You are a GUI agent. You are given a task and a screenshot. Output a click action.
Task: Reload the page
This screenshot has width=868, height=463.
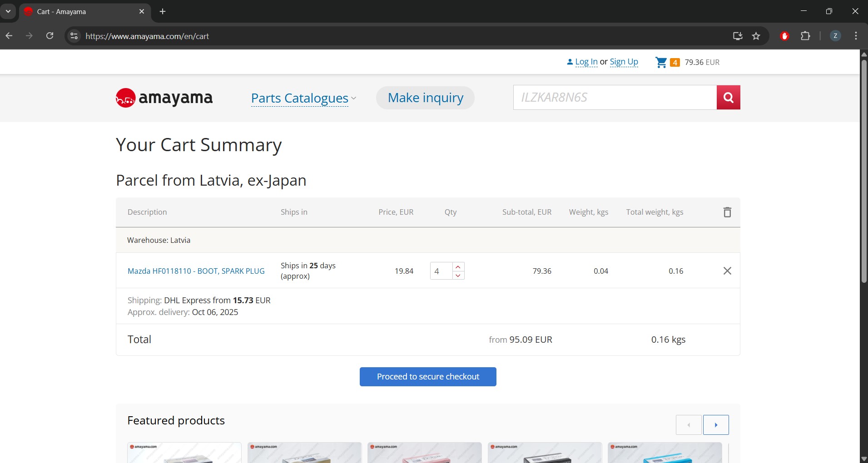pos(50,36)
